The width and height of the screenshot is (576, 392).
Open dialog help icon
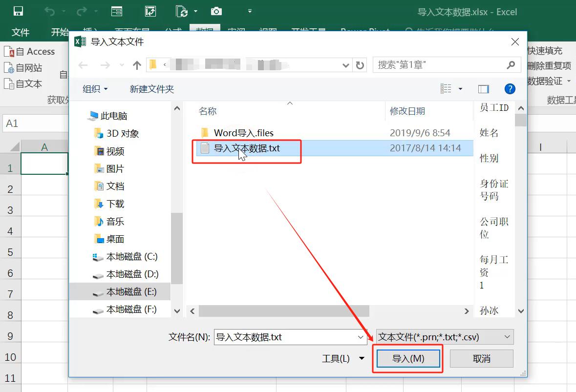point(510,89)
